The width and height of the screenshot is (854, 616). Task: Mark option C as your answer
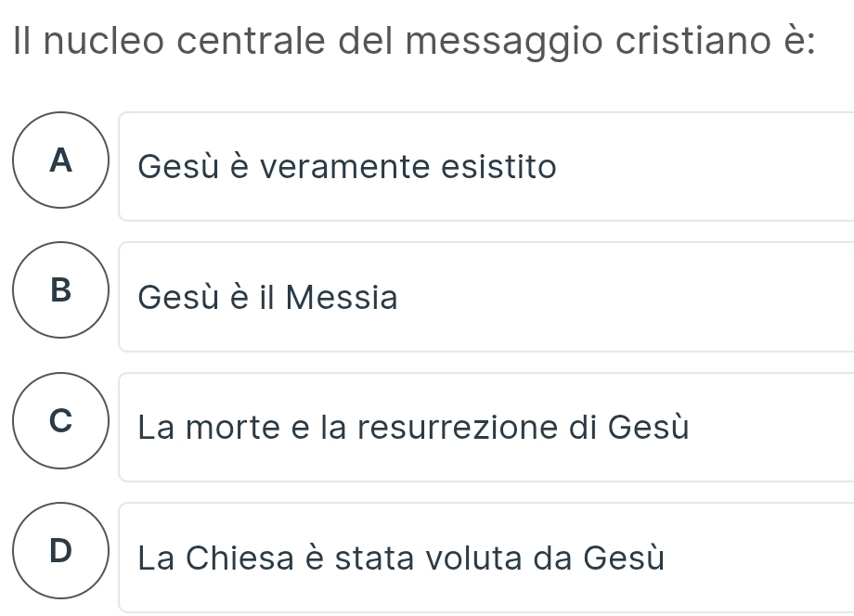[61, 423]
